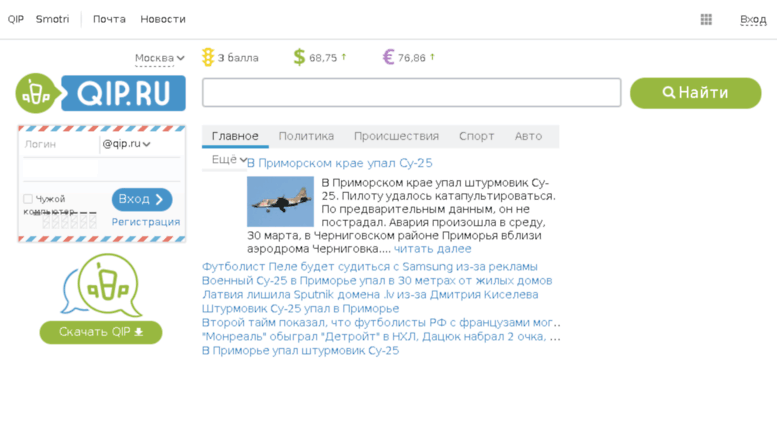
Task: Open Штурмовик Су-25 упал в Приморье link
Action: (300, 309)
